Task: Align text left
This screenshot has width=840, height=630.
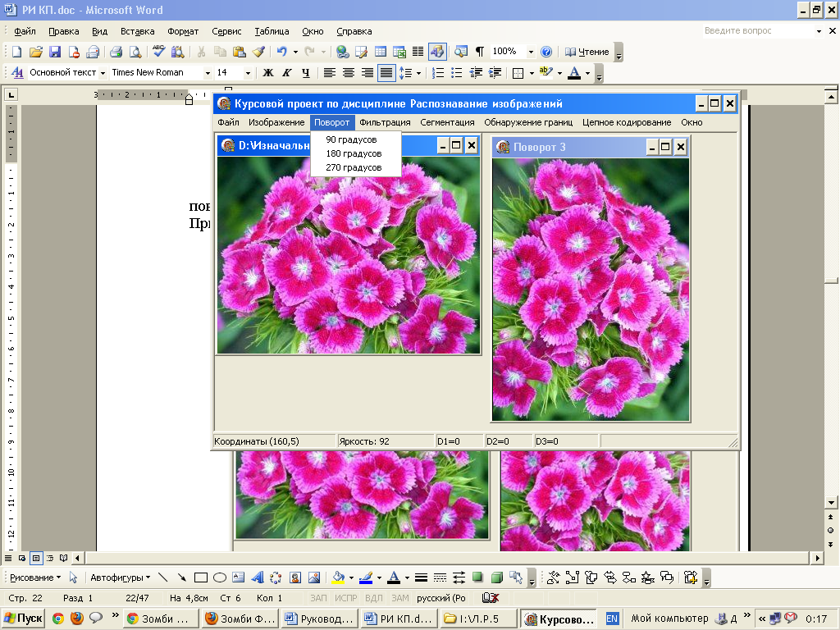Action: [330, 73]
